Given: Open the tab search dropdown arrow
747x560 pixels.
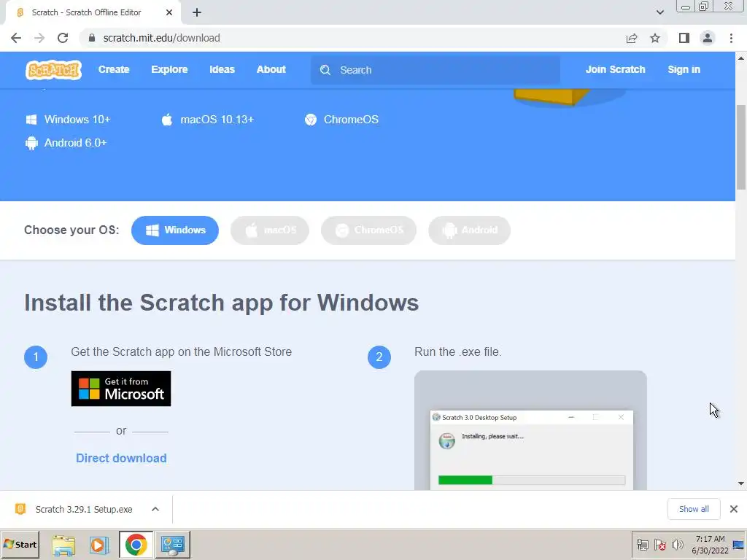Looking at the screenshot, I should (x=659, y=12).
